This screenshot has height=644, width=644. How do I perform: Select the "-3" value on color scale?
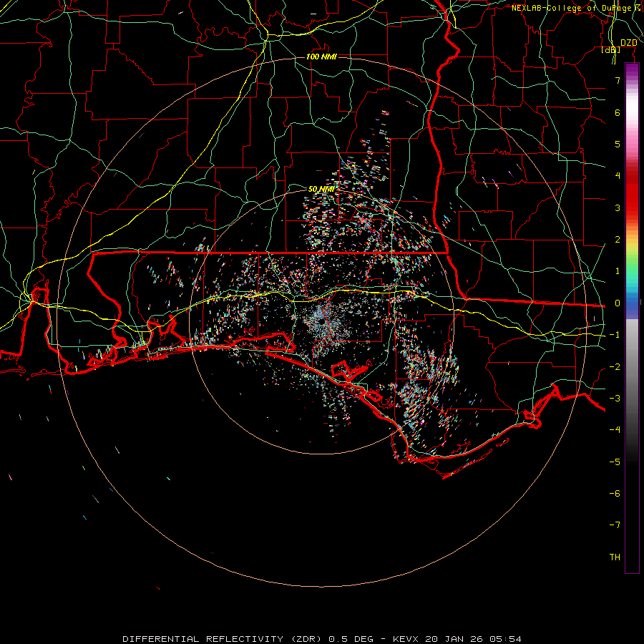(615, 399)
